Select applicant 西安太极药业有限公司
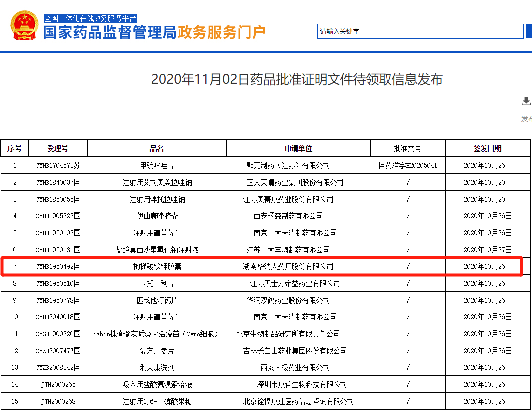This screenshot has height=410, width=532. coord(295,367)
